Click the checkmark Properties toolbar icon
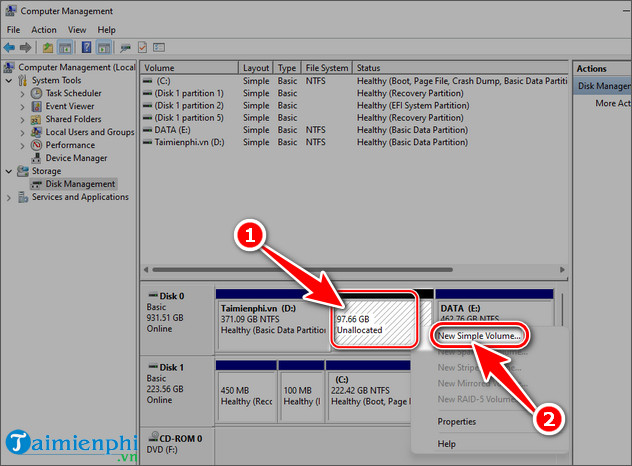Screen dimensions: 632x466 click(x=142, y=48)
